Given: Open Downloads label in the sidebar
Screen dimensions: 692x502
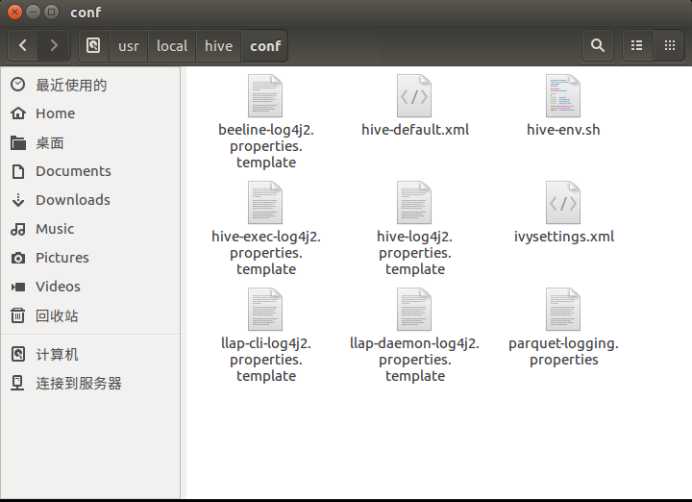Looking at the screenshot, I should pyautogui.click(x=73, y=200).
